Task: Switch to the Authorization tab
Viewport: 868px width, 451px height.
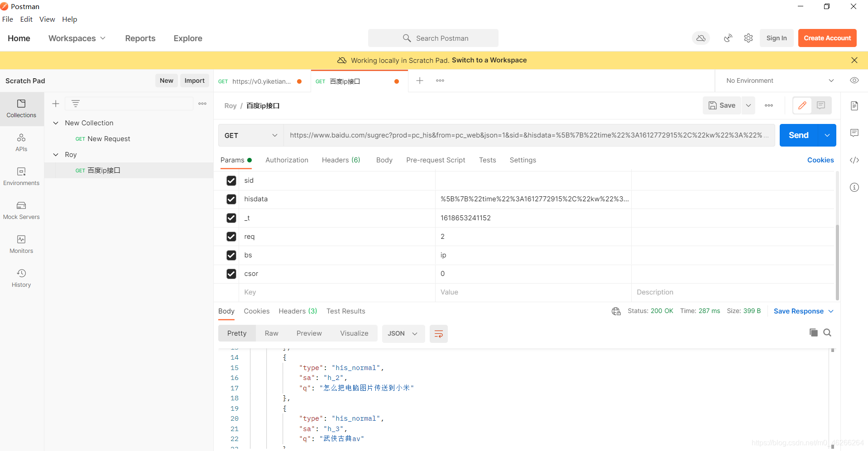Action: (x=287, y=160)
